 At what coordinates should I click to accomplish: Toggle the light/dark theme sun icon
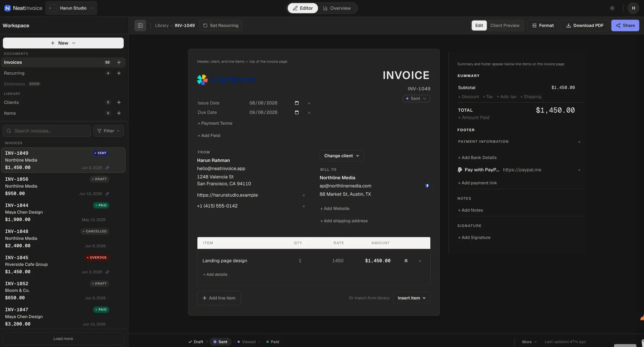click(x=612, y=8)
